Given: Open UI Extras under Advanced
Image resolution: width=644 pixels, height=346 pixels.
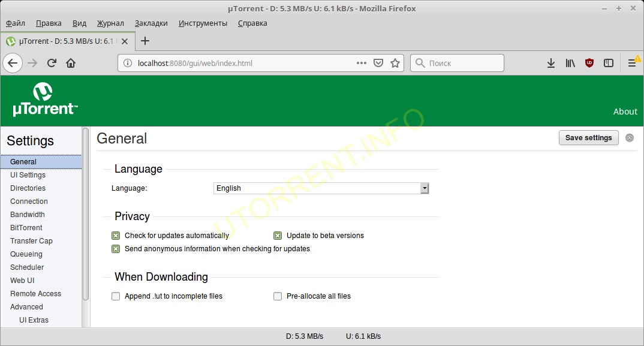Looking at the screenshot, I should (34, 320).
